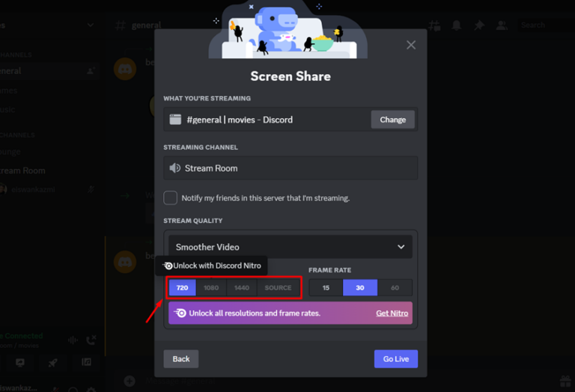Click the user eiswankazmi in voice channel
This screenshot has height=392, width=575.
click(x=33, y=189)
